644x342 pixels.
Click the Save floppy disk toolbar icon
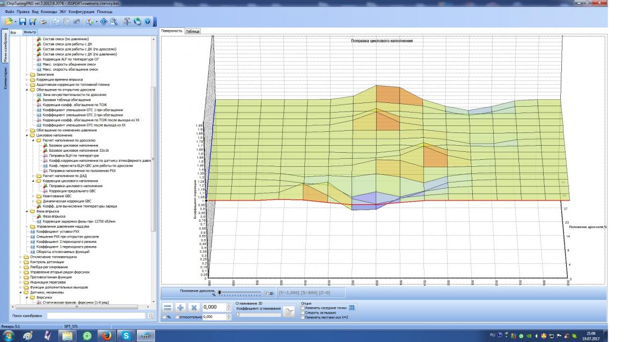tap(23, 21)
